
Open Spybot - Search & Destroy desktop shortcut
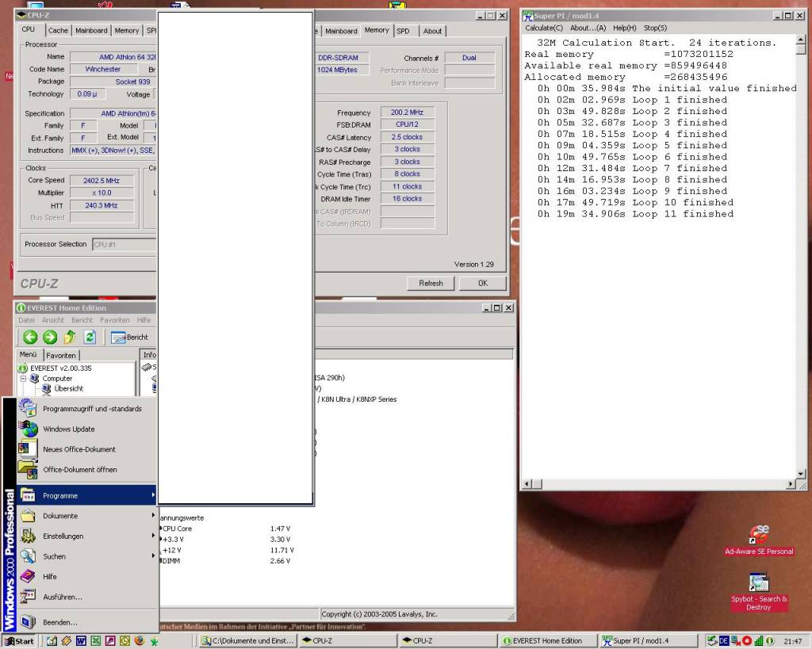point(759,592)
